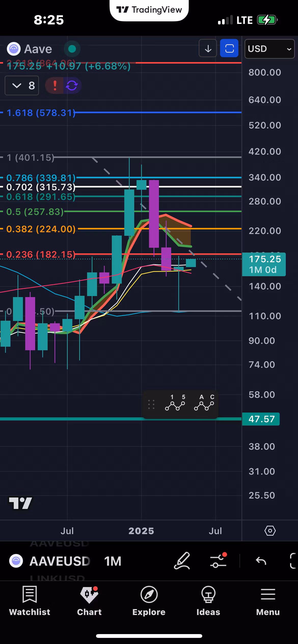
Task: Tap the Aave symbol name text
Action: (x=38, y=49)
